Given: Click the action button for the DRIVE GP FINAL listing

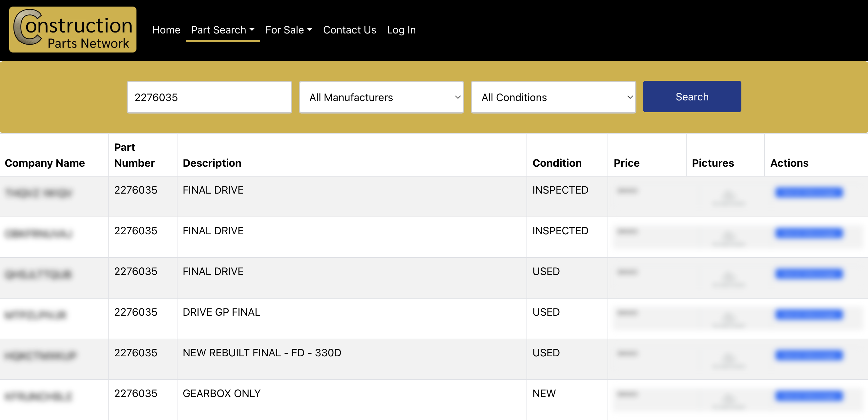Looking at the screenshot, I should click(808, 314).
